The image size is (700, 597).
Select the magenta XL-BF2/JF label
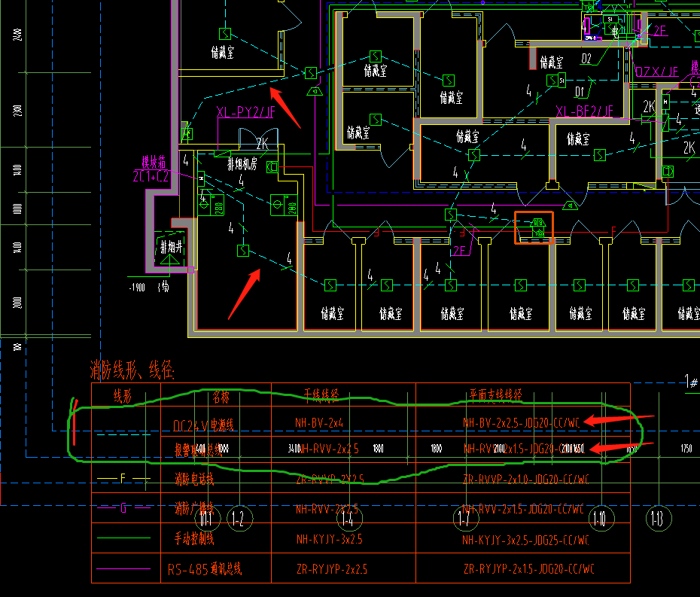tap(584, 111)
